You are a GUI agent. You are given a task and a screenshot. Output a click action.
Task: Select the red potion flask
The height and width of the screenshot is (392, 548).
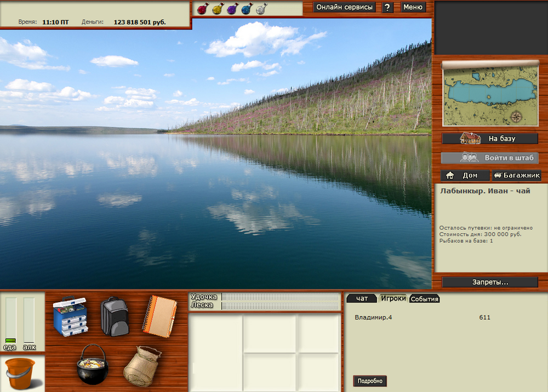tap(202, 9)
